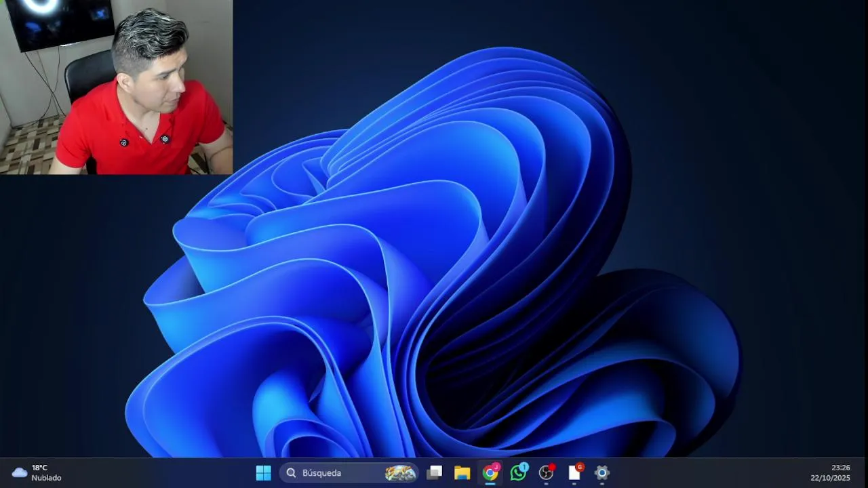
Task: Open Task View from the taskbar
Action: point(435,472)
